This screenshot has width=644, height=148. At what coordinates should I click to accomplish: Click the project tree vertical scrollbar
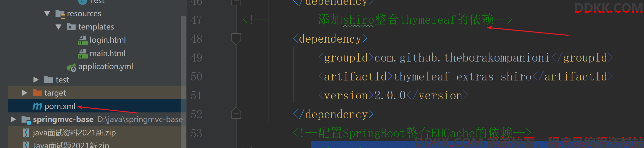183,82
